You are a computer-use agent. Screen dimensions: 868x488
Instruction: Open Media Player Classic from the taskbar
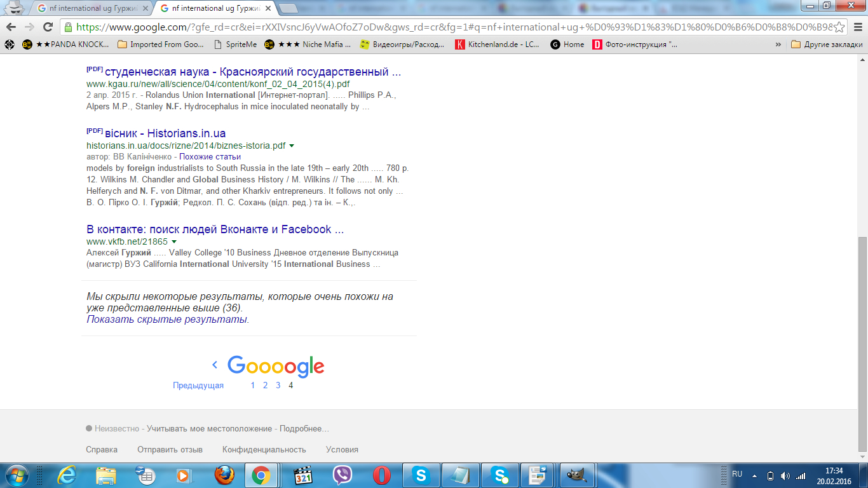(x=303, y=475)
